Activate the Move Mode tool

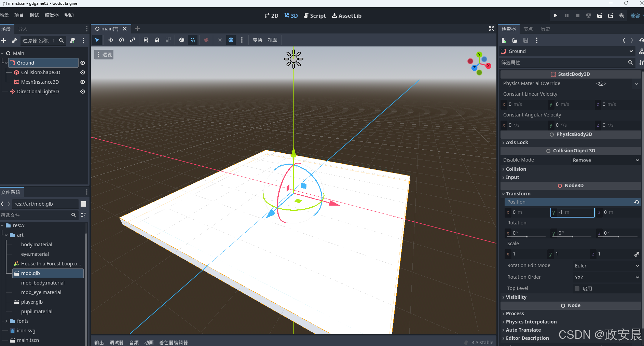tap(111, 40)
